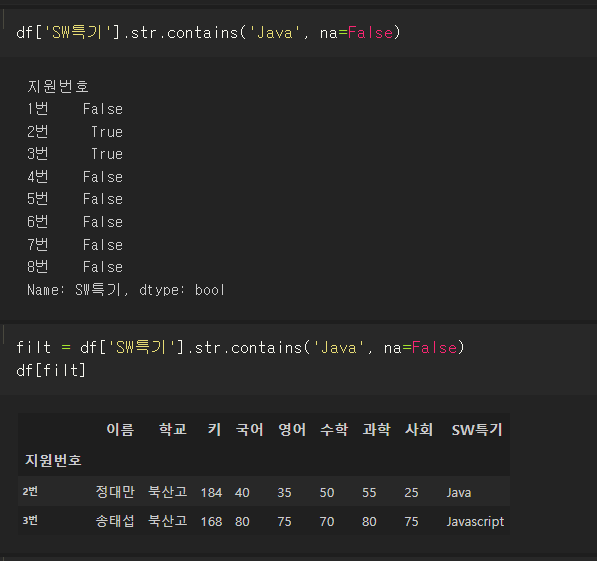Click the 과학 score 80 in 송태섭 row
Viewport: 597px width, 561px height.
369,521
